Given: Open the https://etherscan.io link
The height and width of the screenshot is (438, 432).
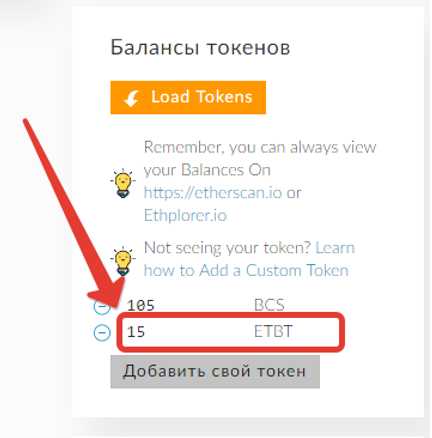Looking at the screenshot, I should click(213, 193).
